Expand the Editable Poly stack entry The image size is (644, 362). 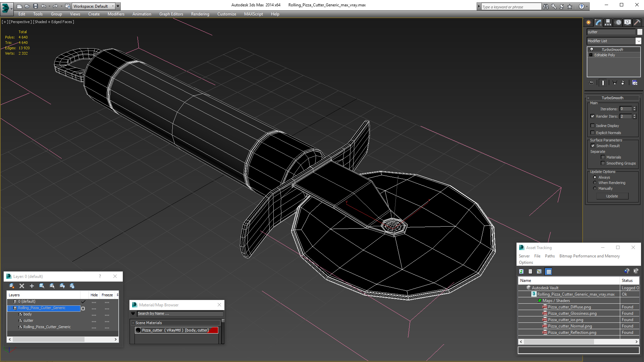pos(591,55)
